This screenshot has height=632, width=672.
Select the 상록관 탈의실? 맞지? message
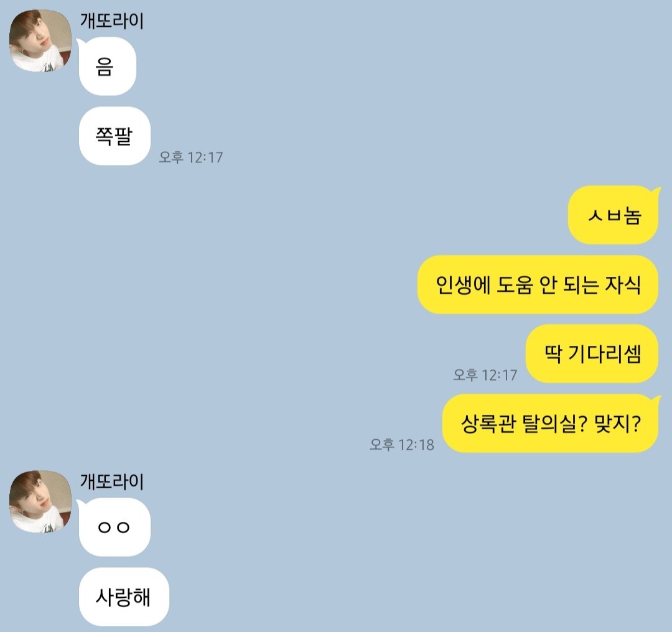click(x=550, y=424)
